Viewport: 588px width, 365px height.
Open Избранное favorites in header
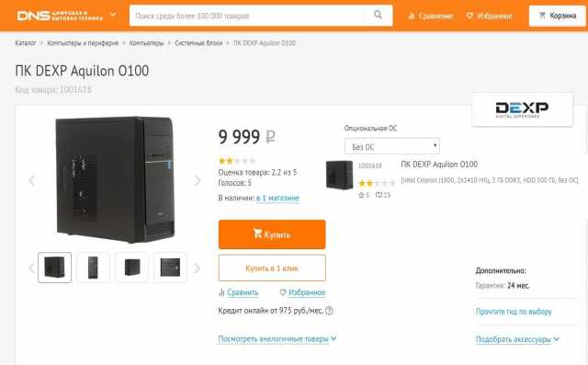tap(489, 16)
